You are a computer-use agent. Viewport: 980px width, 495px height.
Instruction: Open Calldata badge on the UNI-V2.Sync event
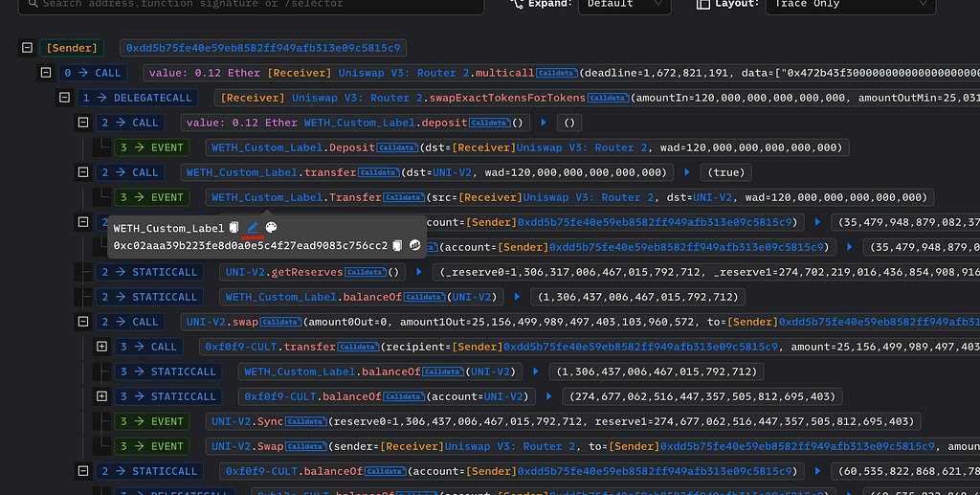[x=305, y=421]
